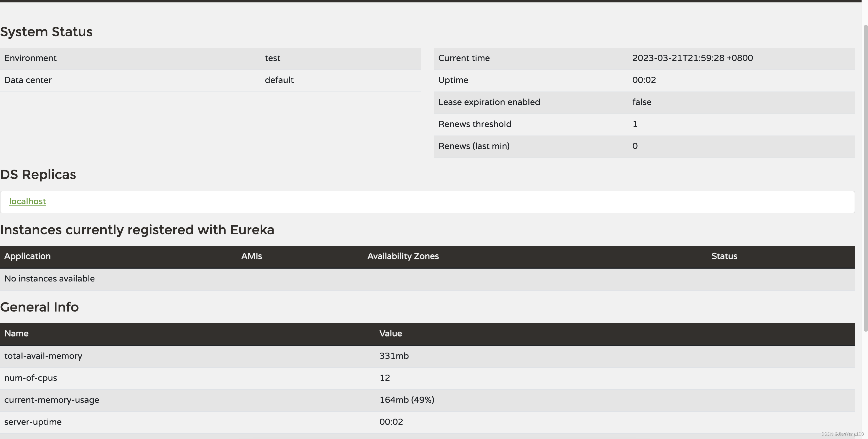Select the num-of-cpus value 12
The image size is (868, 439).
384,378
